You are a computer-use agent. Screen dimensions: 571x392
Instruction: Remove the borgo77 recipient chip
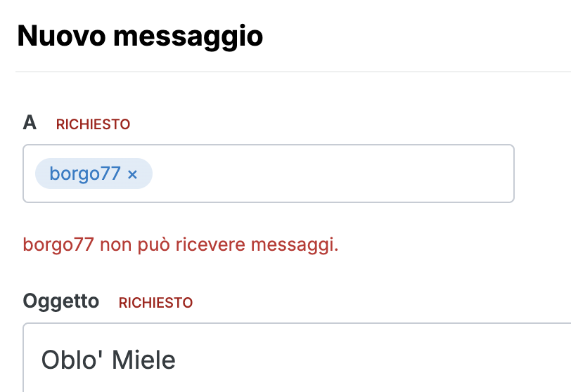[132, 174]
